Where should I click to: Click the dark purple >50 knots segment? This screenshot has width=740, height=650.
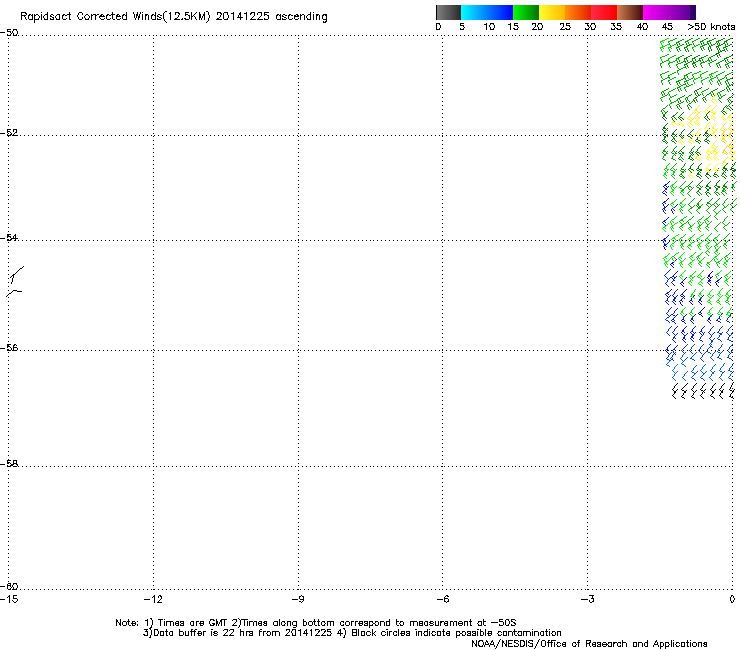pos(693,12)
